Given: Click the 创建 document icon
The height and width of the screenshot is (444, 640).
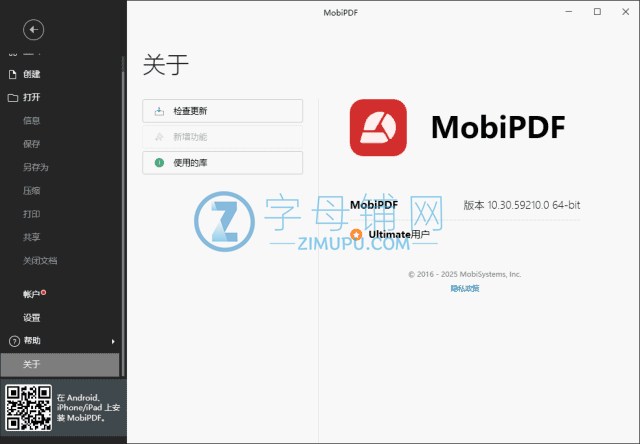Looking at the screenshot, I should coord(13,74).
